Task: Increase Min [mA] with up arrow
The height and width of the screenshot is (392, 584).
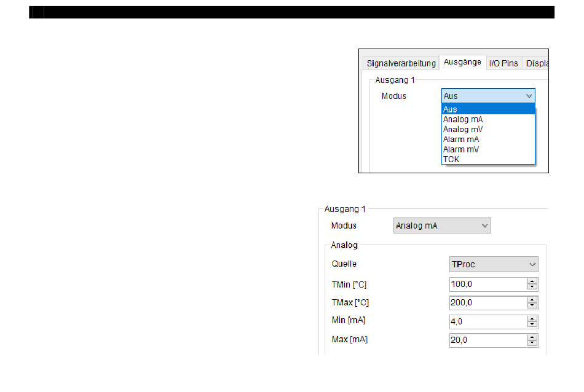Action: pyautogui.click(x=532, y=319)
